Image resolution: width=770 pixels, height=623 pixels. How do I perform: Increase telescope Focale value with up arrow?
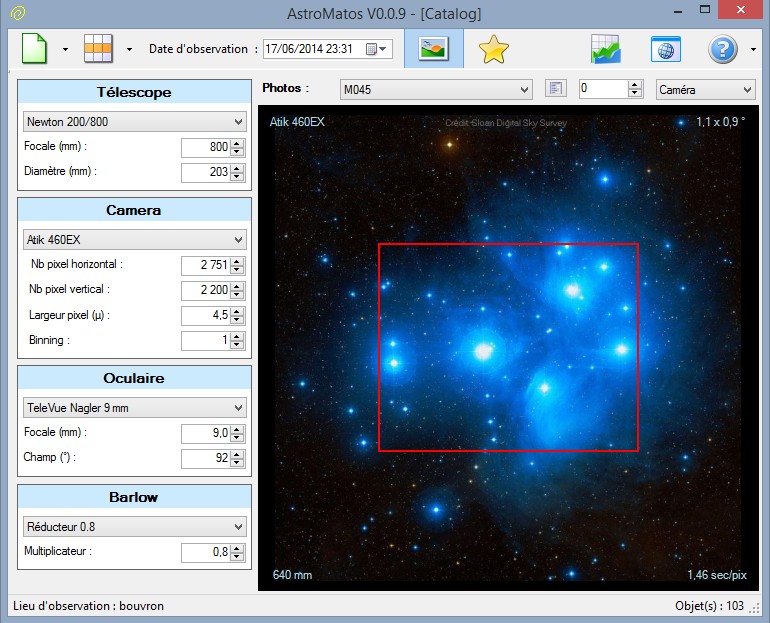tap(237, 143)
